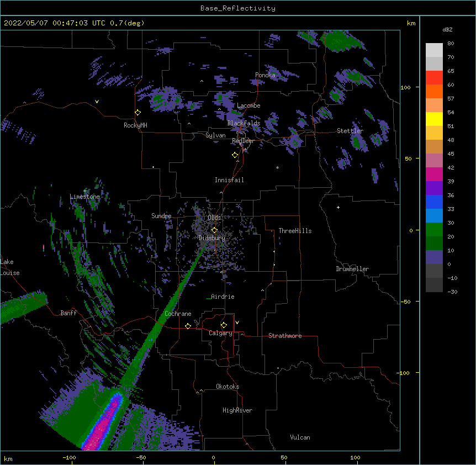Select the yellow radar-site diamond between Olds and Didsbury
The width and height of the screenshot is (476, 465).
coord(214,230)
